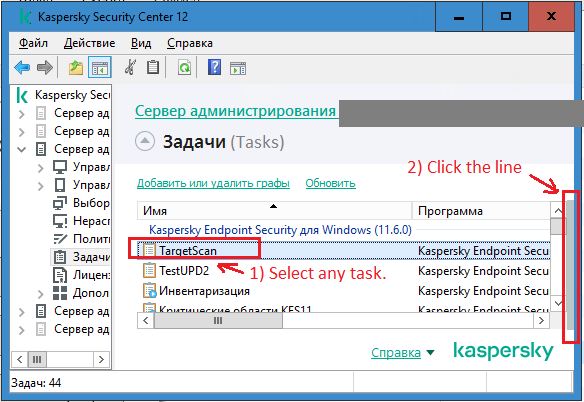The width and height of the screenshot is (584, 402).
Task: Expand the last Сервер ад tree node
Action: click(x=22, y=330)
